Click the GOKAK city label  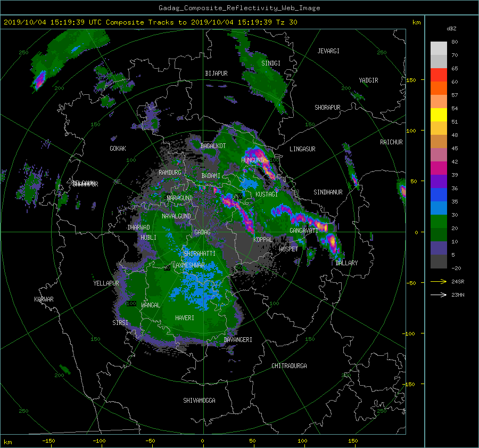pyautogui.click(x=118, y=149)
